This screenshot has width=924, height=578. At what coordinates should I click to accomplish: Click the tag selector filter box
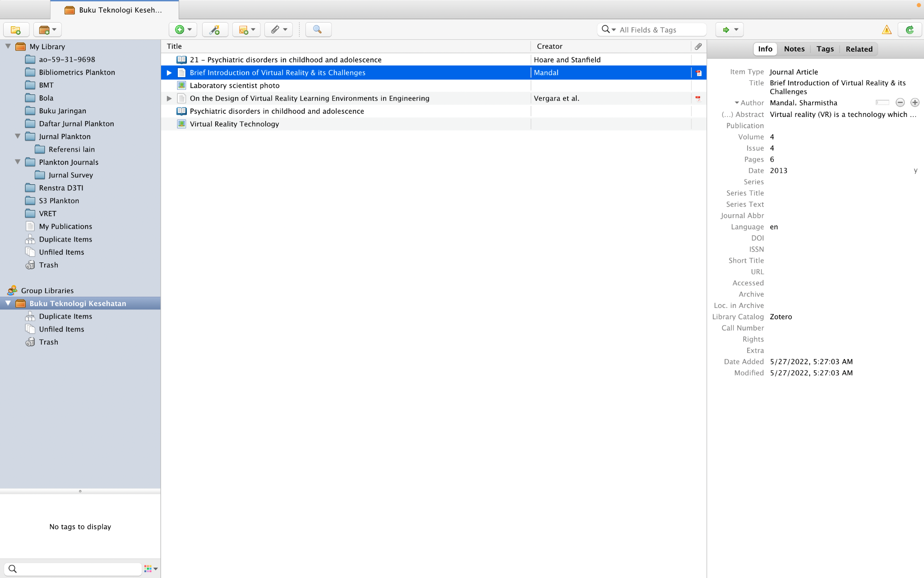[73, 569]
